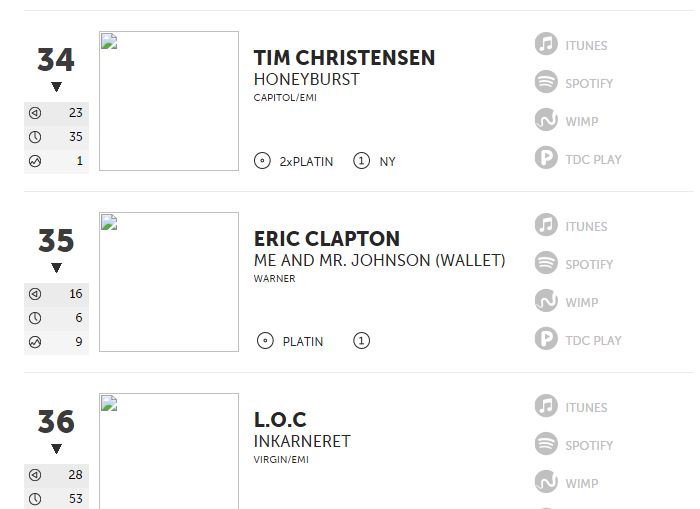700x509 pixels.
Task: Click TDC Play icon for Honeyburst
Action: [x=546, y=158]
